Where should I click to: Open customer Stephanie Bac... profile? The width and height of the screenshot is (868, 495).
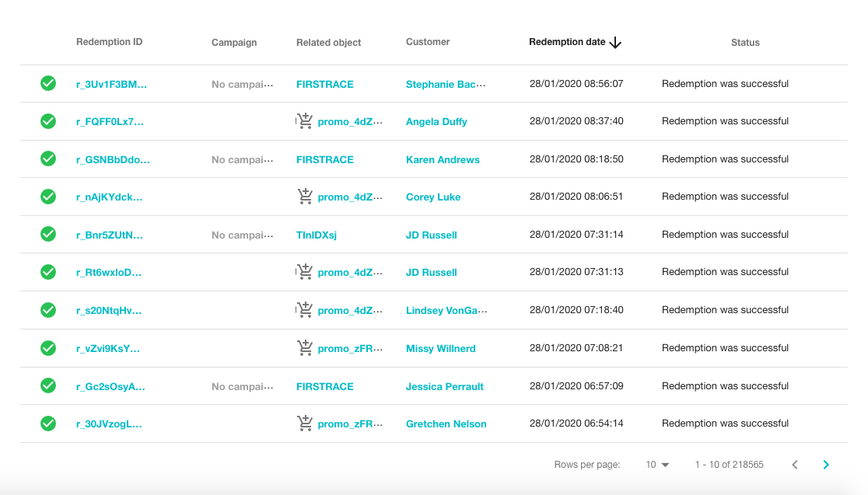446,85
